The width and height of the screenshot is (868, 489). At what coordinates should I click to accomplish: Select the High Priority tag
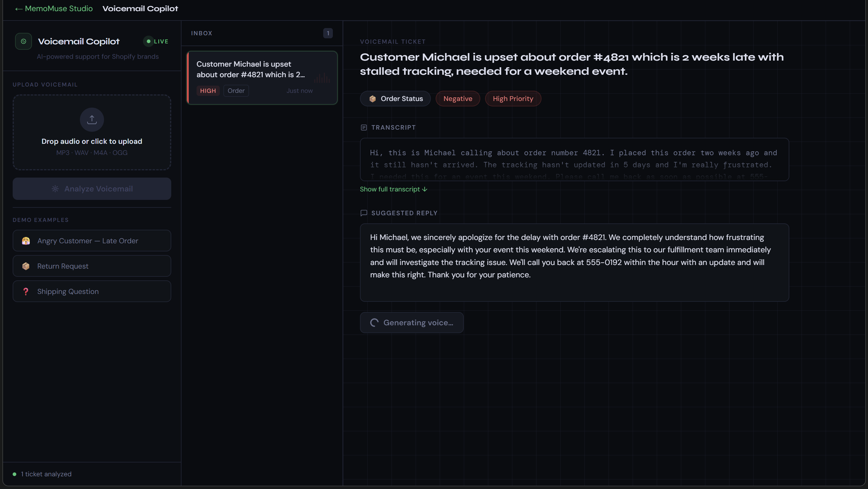click(x=513, y=99)
